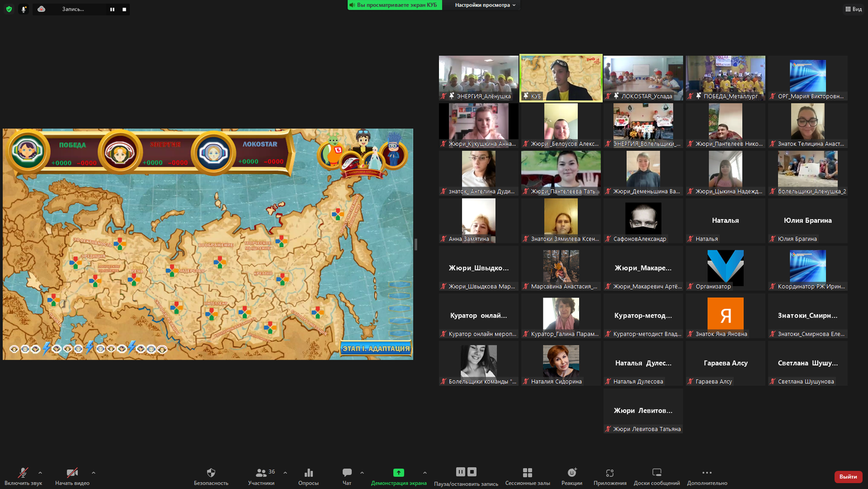
Task: Open the Chat (Чат) bubble icon
Action: pyautogui.click(x=347, y=473)
